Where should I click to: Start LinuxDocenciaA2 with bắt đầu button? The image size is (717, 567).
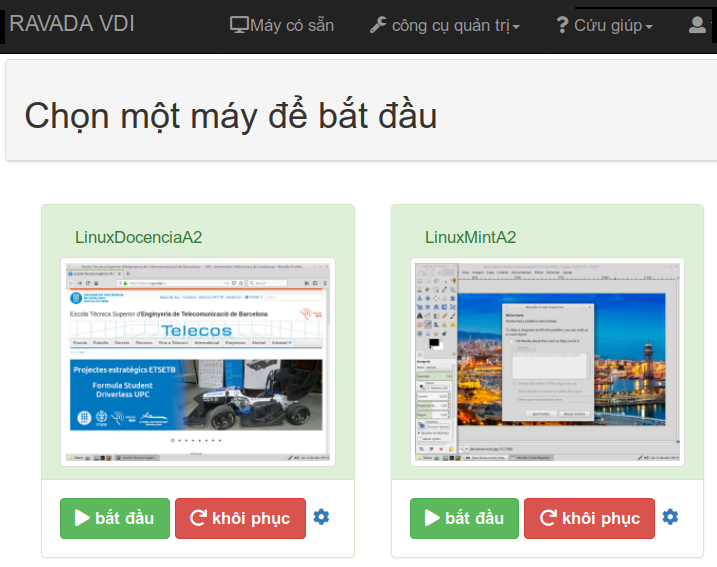pyautogui.click(x=115, y=518)
